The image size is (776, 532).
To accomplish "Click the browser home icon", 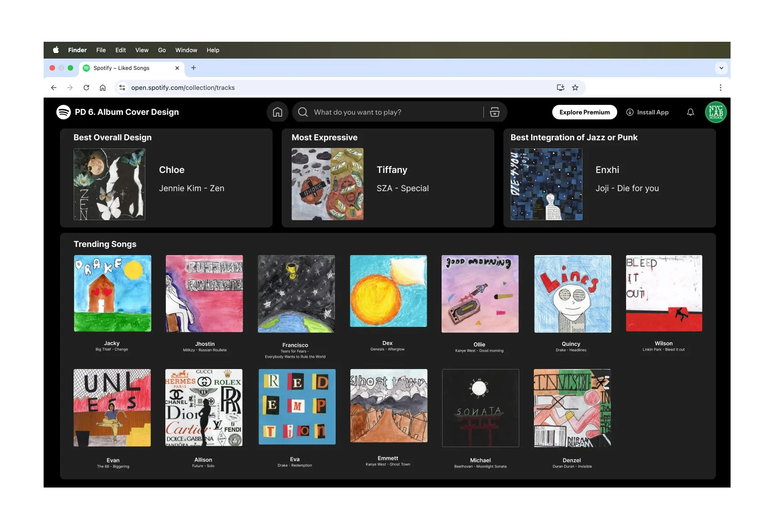I will click(x=103, y=88).
